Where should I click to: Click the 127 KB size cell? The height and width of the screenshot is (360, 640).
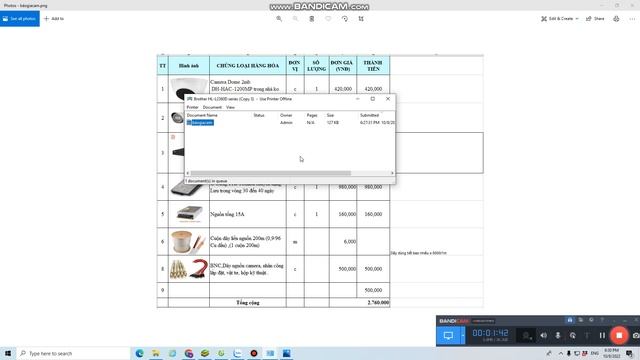(332, 122)
